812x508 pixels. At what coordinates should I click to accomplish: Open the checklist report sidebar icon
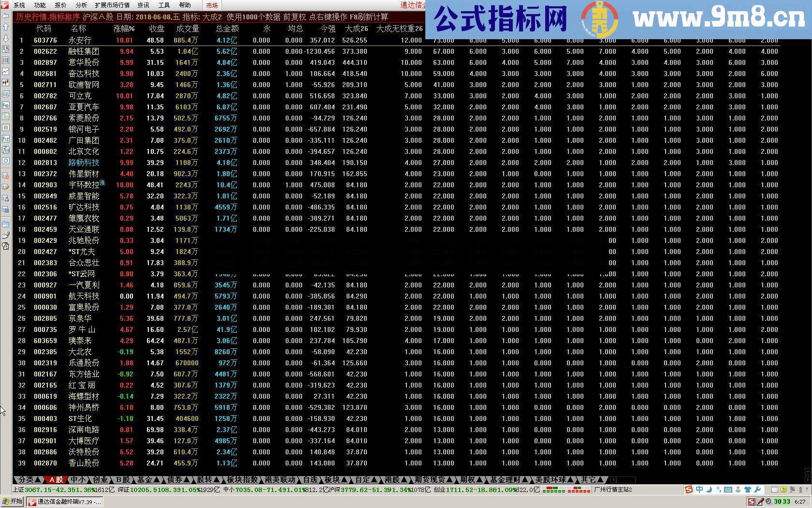(6, 49)
